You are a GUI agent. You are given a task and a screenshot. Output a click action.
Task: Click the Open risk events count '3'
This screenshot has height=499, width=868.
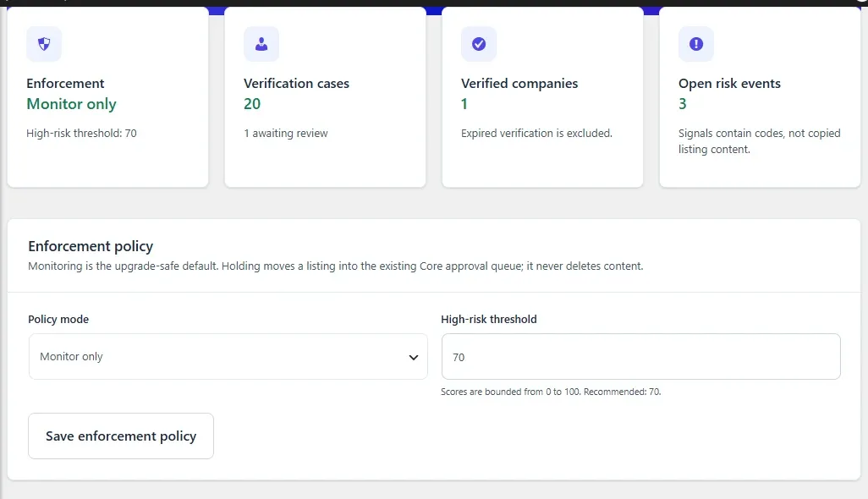tap(683, 104)
